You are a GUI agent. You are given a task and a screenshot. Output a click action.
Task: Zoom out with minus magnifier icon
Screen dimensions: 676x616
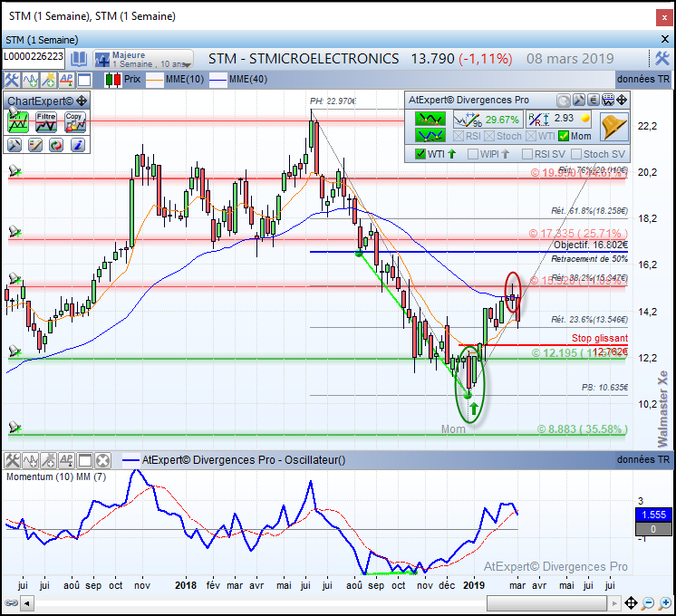pyautogui.click(x=648, y=603)
